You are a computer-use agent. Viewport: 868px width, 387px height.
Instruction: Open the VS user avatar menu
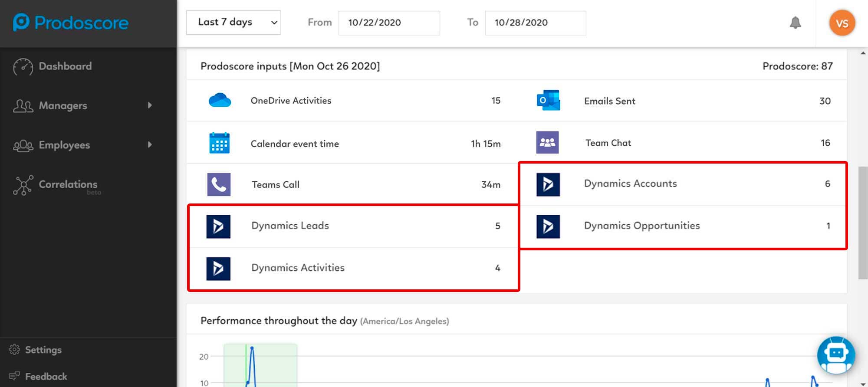842,23
